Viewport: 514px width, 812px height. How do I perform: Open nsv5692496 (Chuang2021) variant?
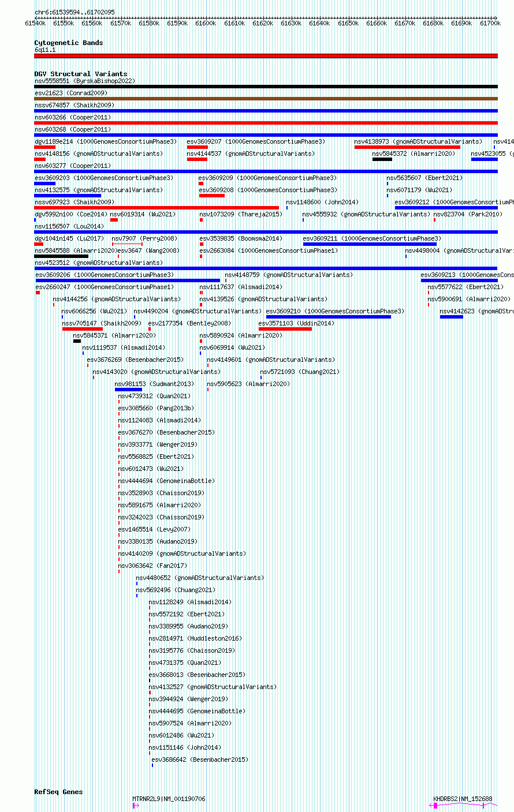coord(176,590)
